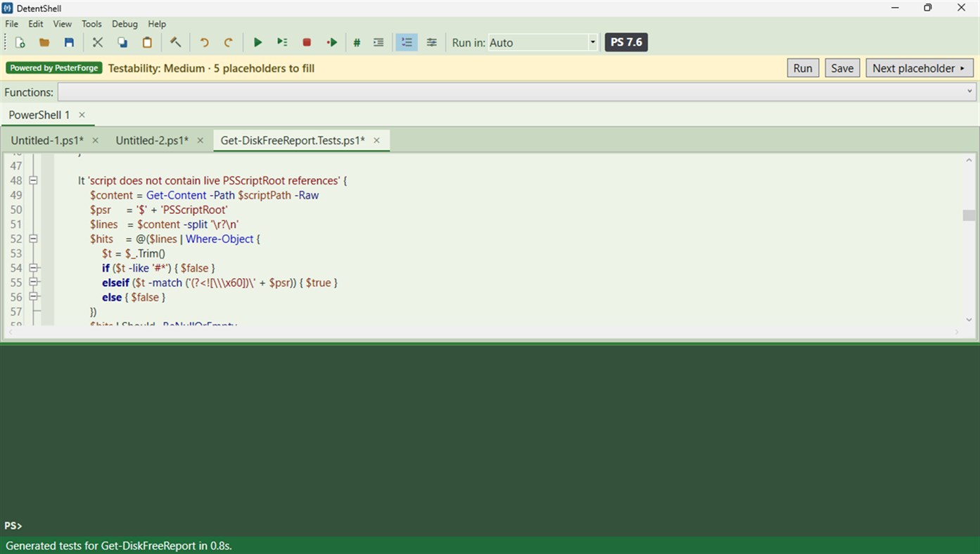Collapse the fold marker at line 48
This screenshot has width=980, height=554.
(33, 180)
